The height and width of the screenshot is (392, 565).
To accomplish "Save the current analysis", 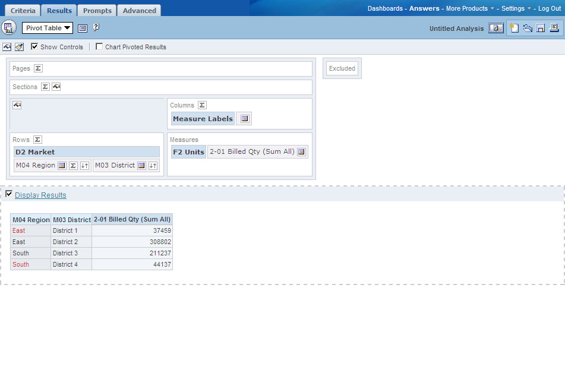I will point(539,27).
